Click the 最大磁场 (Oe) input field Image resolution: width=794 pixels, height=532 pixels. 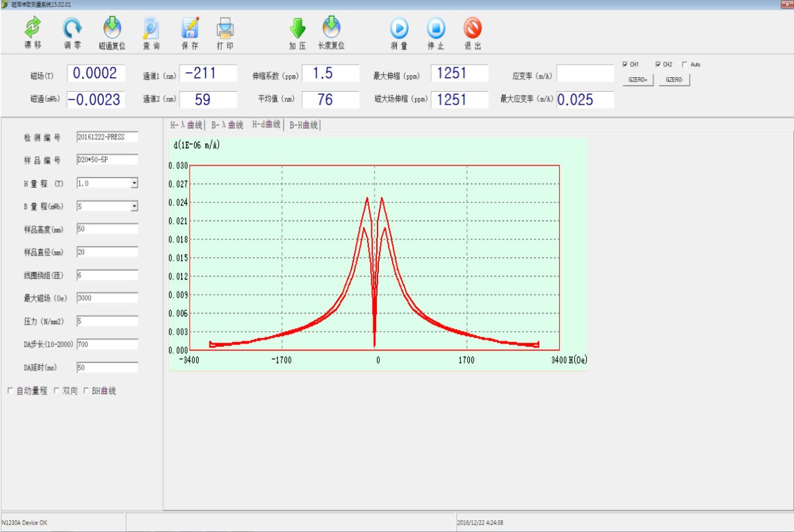pyautogui.click(x=107, y=298)
